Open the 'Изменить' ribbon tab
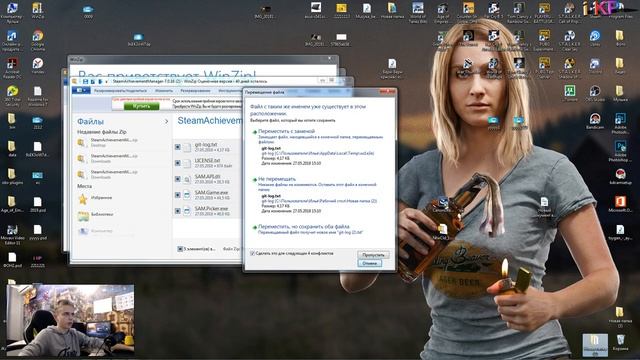 tap(164, 91)
